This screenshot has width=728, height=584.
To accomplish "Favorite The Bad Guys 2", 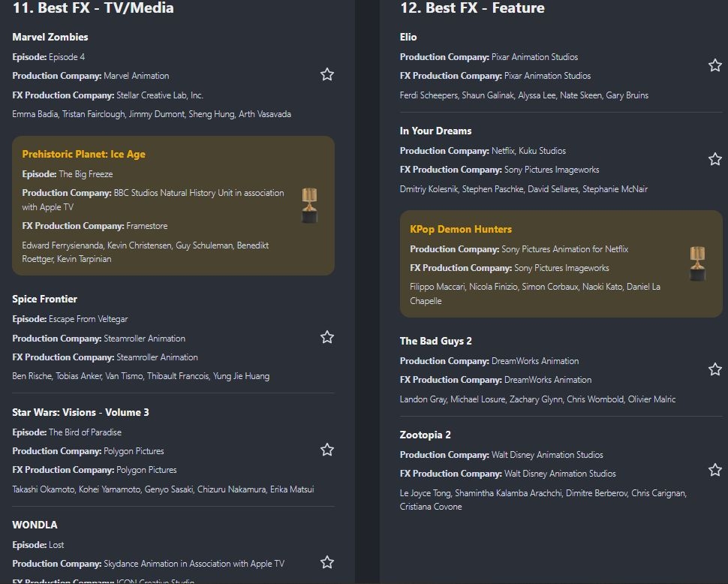I will click(715, 369).
